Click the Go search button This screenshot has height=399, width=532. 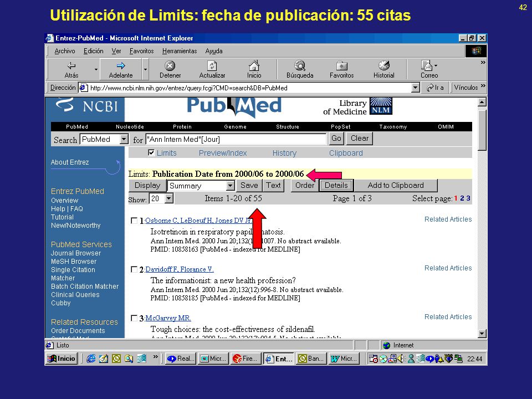[336, 139]
